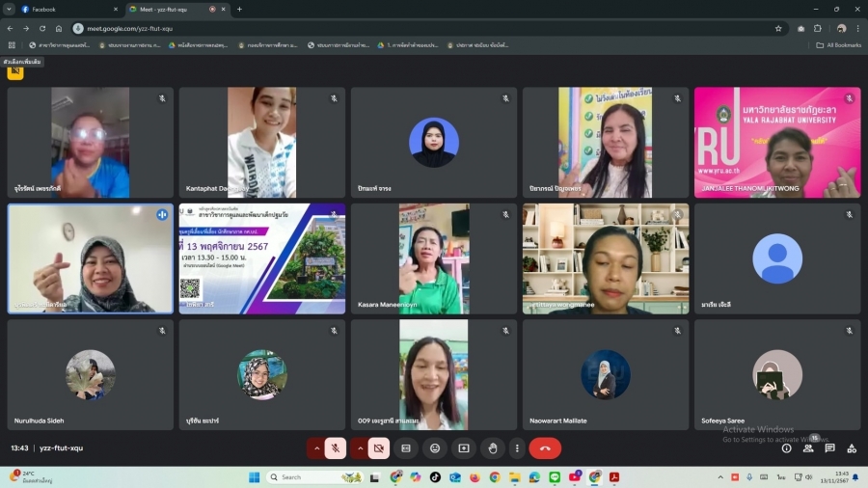
Task: Open the meeting details info icon
Action: coord(786,448)
